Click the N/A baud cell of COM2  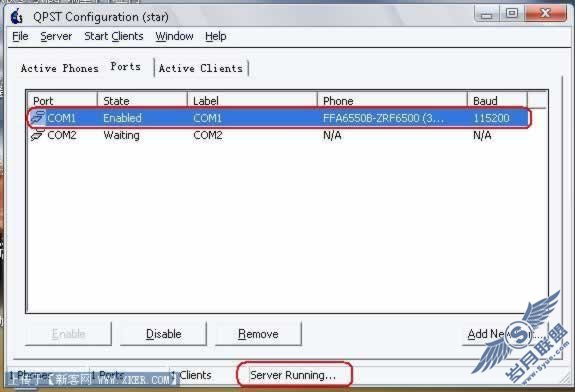click(x=482, y=135)
